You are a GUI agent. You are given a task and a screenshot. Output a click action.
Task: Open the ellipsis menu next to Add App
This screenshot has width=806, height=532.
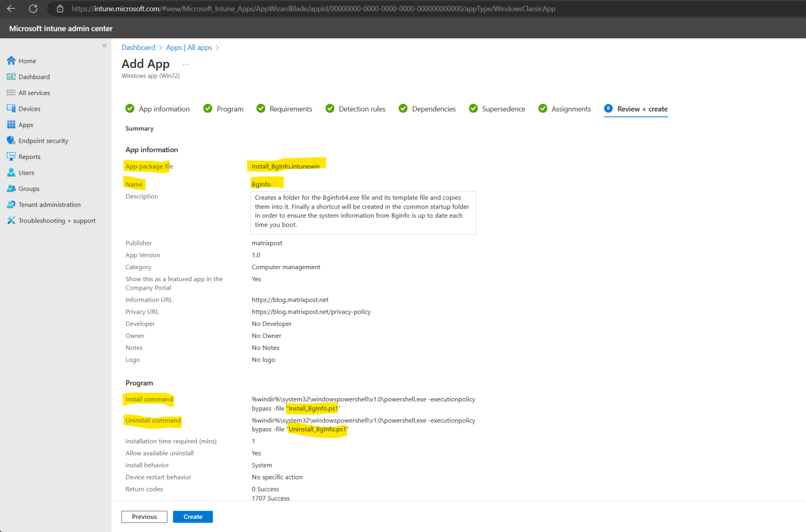point(185,63)
